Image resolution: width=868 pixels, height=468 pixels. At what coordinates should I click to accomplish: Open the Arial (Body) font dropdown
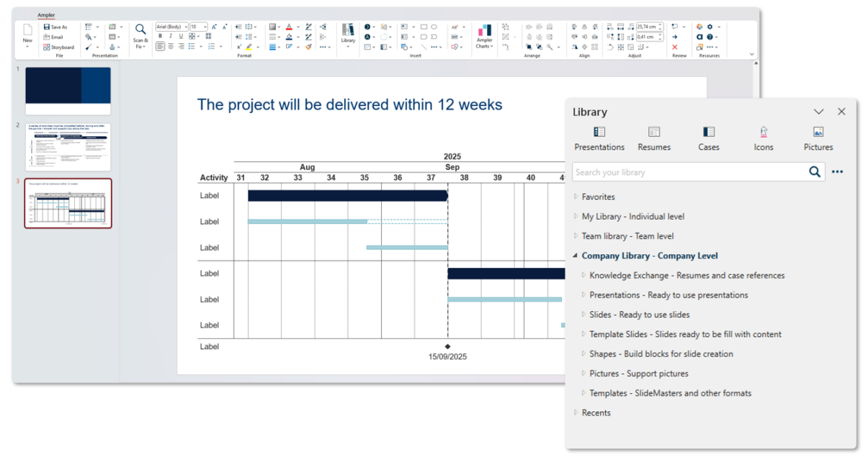[x=171, y=27]
